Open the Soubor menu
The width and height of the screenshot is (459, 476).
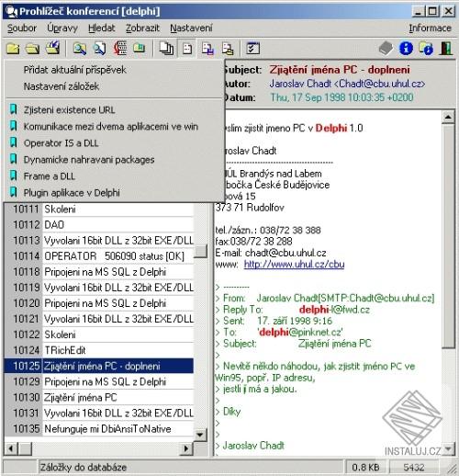pyautogui.click(x=22, y=28)
